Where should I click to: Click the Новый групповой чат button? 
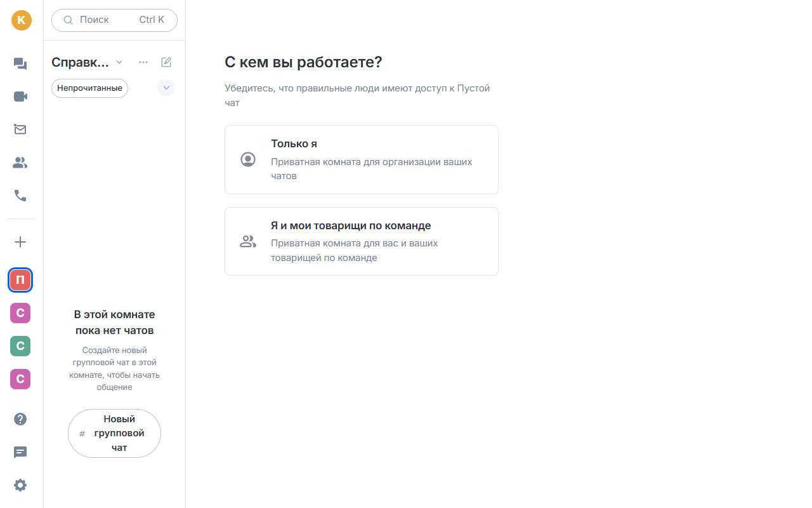[114, 433]
